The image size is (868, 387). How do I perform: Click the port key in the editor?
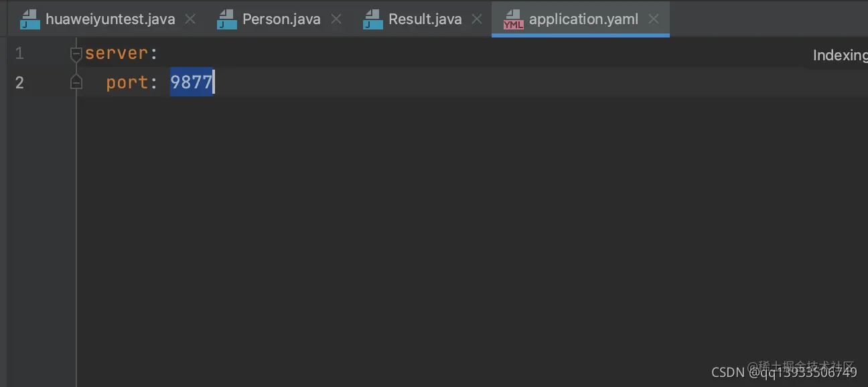click(x=127, y=82)
